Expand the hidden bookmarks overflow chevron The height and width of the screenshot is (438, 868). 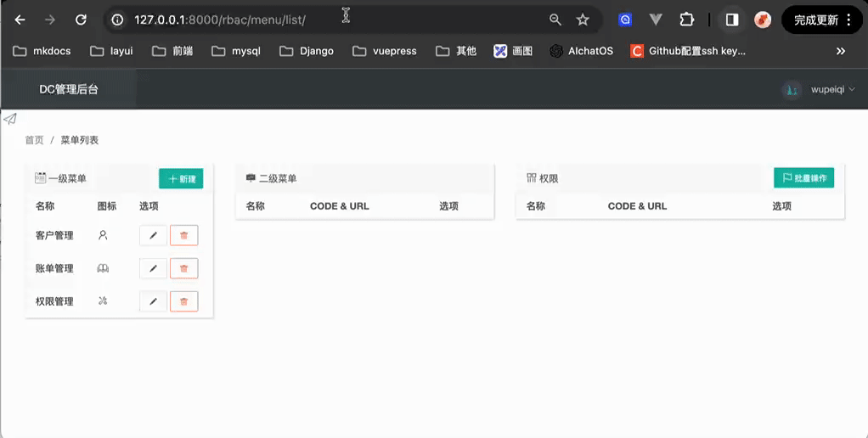pyautogui.click(x=841, y=51)
